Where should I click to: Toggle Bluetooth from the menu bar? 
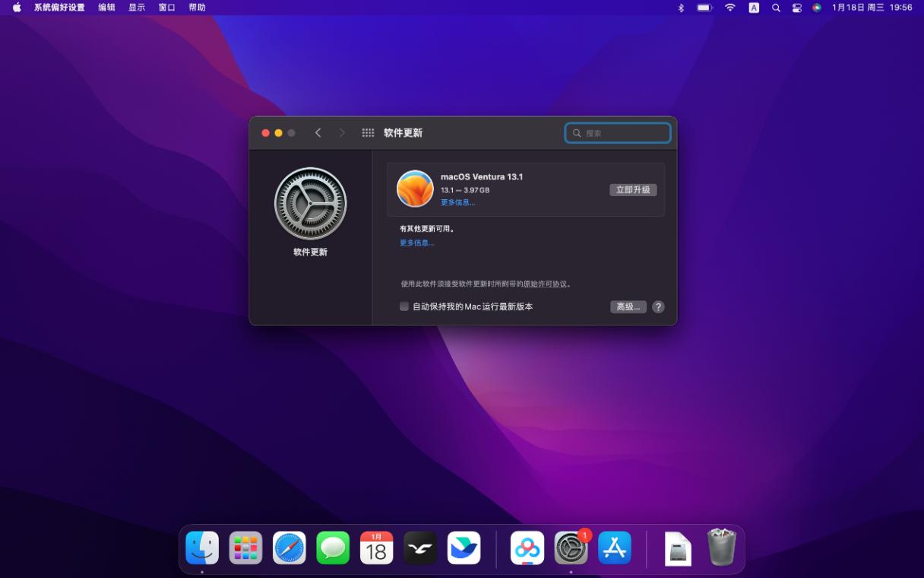[680, 8]
